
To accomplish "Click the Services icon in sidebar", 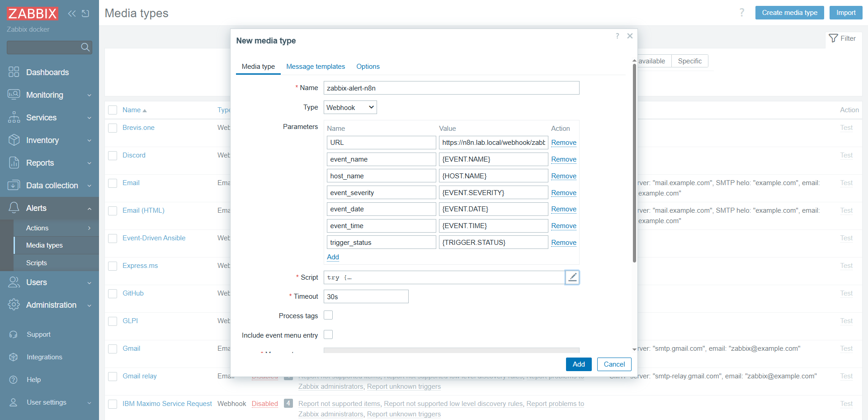I will 14,117.
